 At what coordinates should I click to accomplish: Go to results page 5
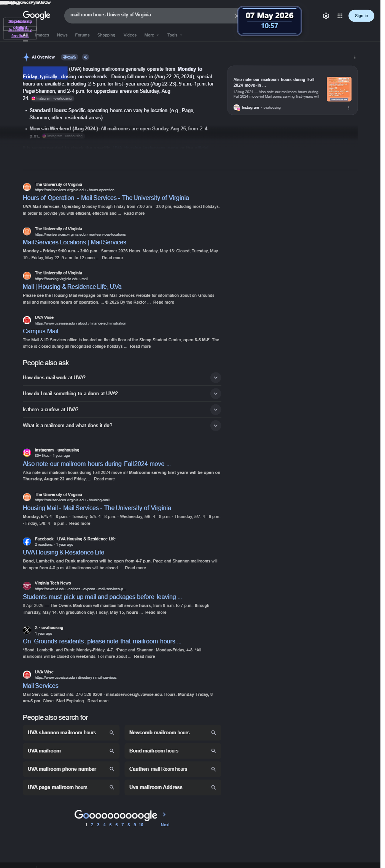click(x=110, y=825)
